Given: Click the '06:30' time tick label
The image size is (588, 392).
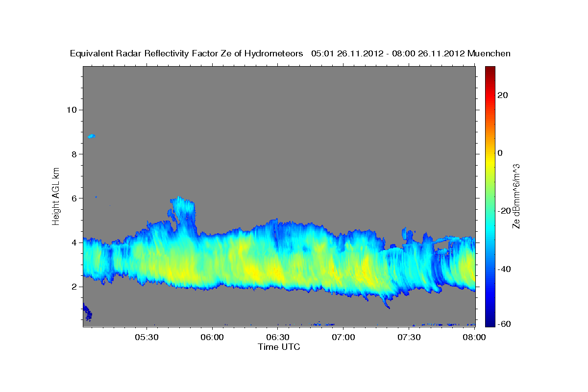Looking at the screenshot, I should [x=278, y=338].
